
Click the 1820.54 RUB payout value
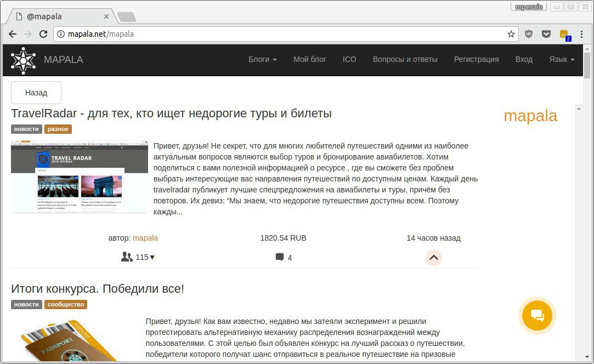pyautogui.click(x=284, y=238)
